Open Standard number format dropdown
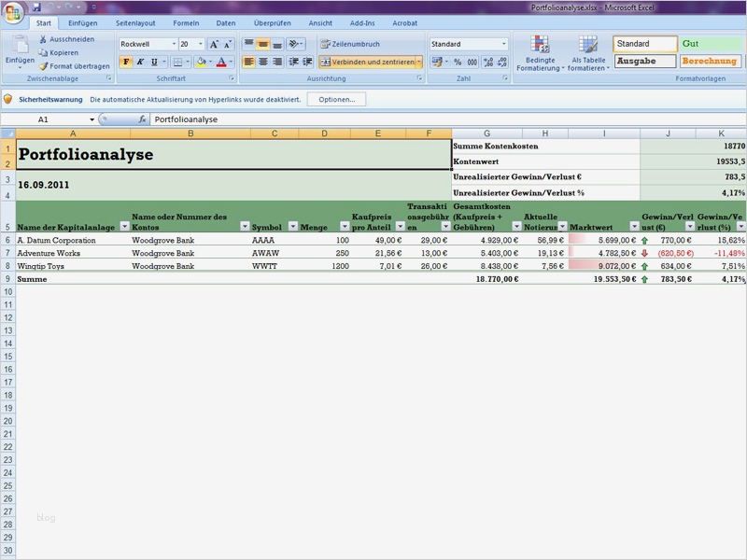747x560 pixels. pyautogui.click(x=503, y=44)
